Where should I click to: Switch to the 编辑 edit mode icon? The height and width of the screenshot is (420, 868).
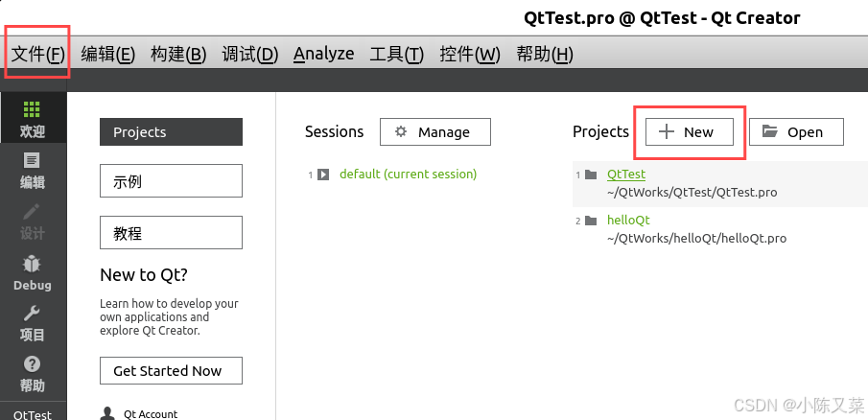pos(32,160)
